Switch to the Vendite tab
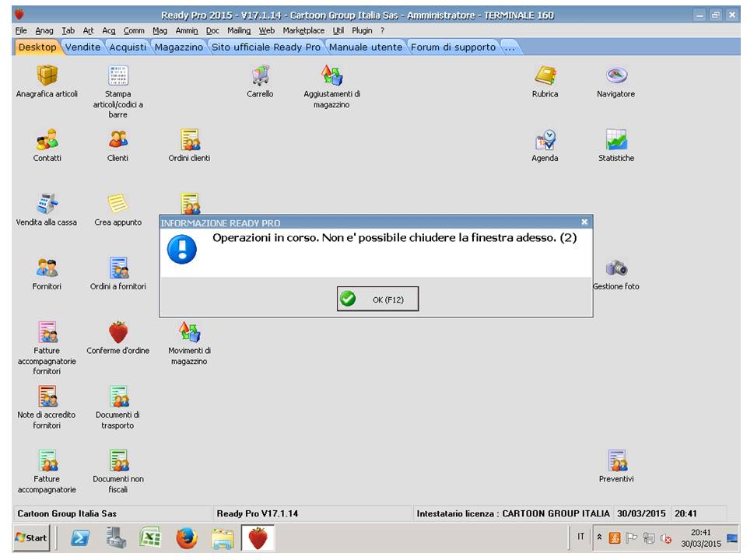The height and width of the screenshot is (560, 747). point(83,47)
